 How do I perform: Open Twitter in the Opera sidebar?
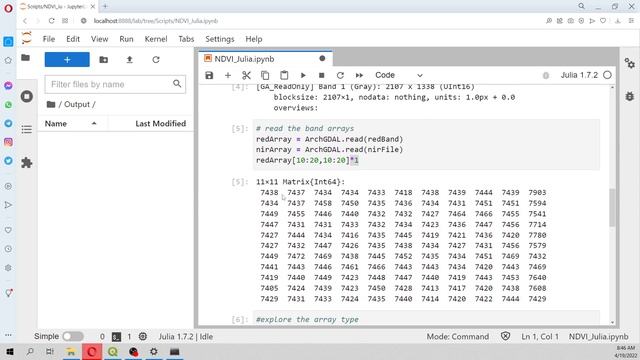click(8, 160)
